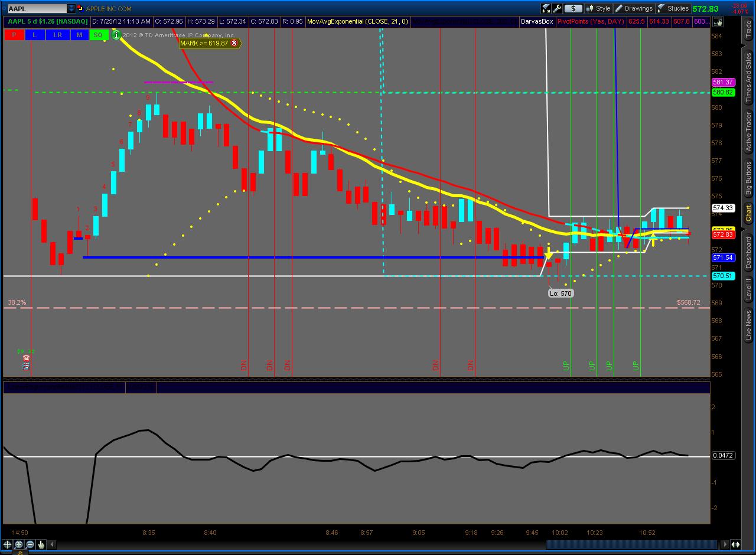
Task: Click the up-arrow collapse icon below bottom toolbar
Action: [20, 553]
